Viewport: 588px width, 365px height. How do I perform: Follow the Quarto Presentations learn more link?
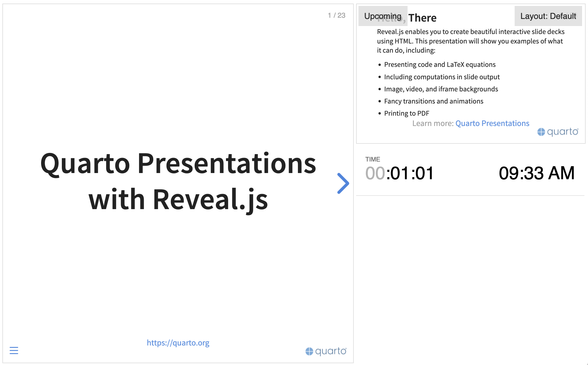pyautogui.click(x=492, y=123)
